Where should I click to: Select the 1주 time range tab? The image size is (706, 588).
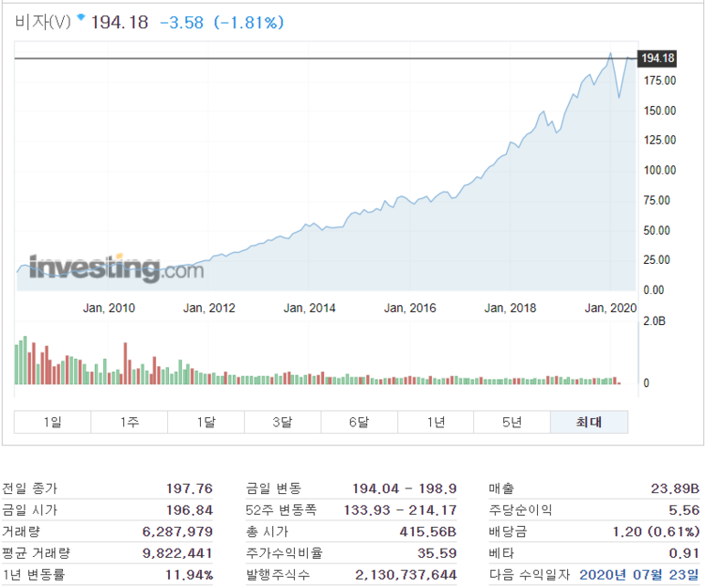[x=129, y=422]
